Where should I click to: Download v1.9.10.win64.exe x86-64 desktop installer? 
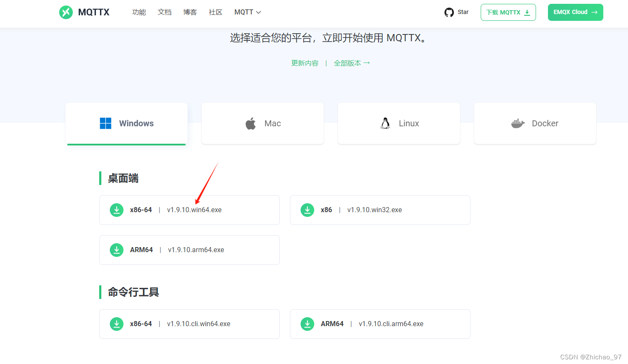189,210
